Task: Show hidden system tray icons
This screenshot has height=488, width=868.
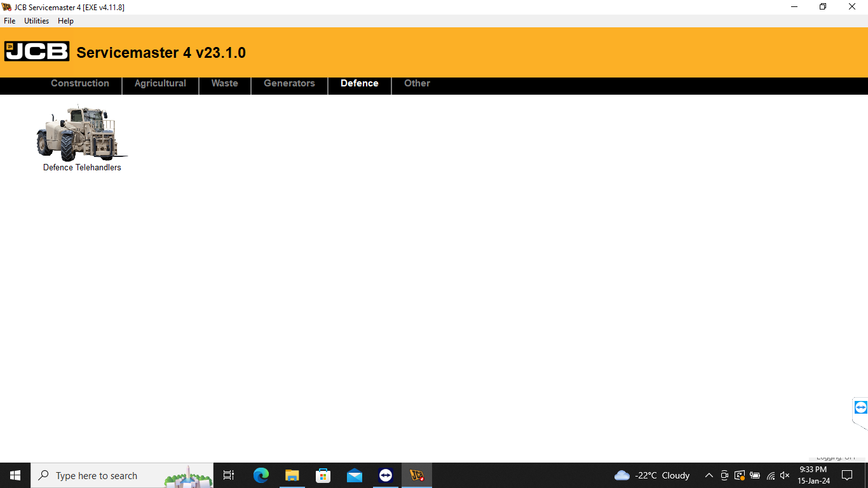Action: (x=709, y=475)
